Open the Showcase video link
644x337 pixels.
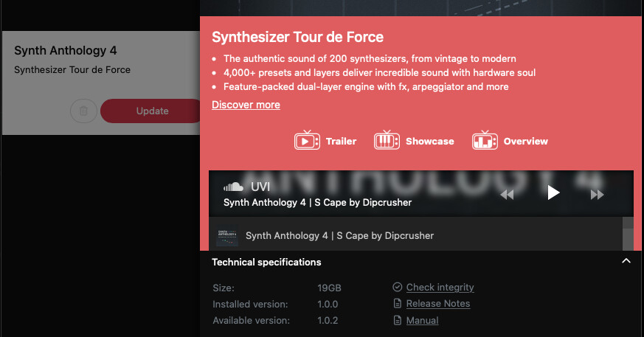pyautogui.click(x=429, y=141)
